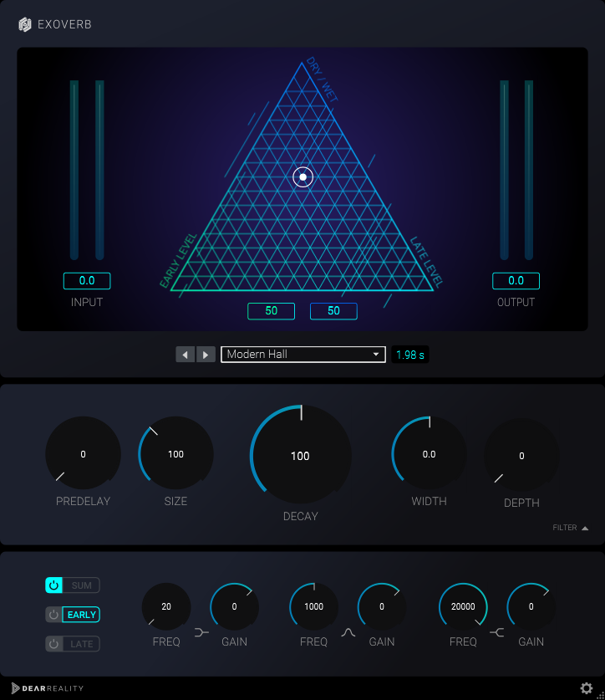The image size is (605, 700).
Task: Click the low shelf filter icon
Action: tap(201, 633)
